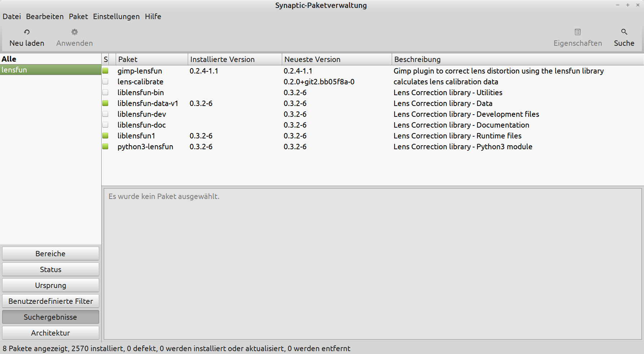644x354 pixels.
Task: Sort by Neueste Version column header
Action: click(336, 59)
